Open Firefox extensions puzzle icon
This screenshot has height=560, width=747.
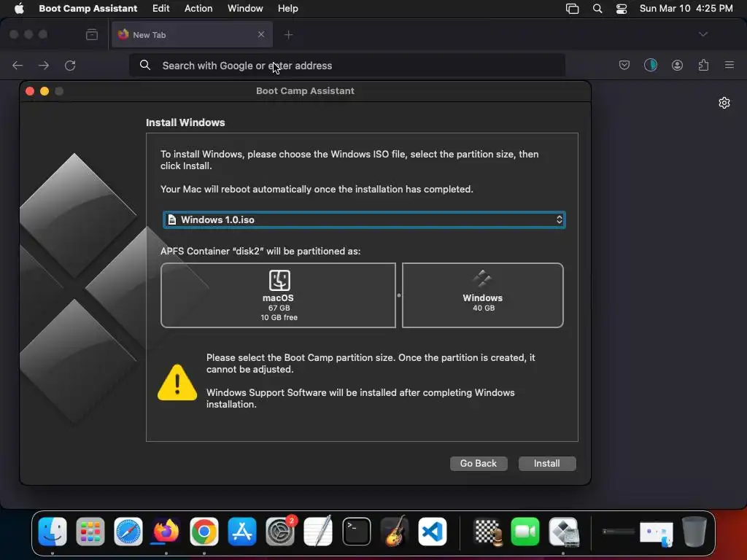704,65
